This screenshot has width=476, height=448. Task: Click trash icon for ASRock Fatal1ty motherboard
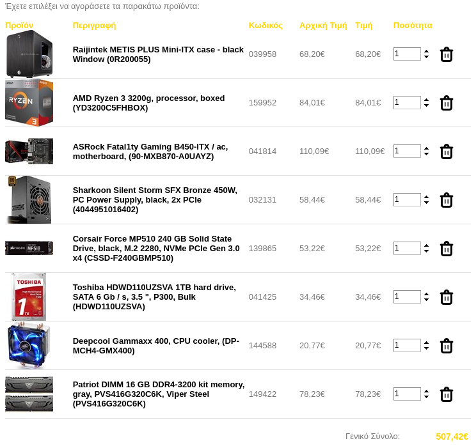tap(447, 151)
